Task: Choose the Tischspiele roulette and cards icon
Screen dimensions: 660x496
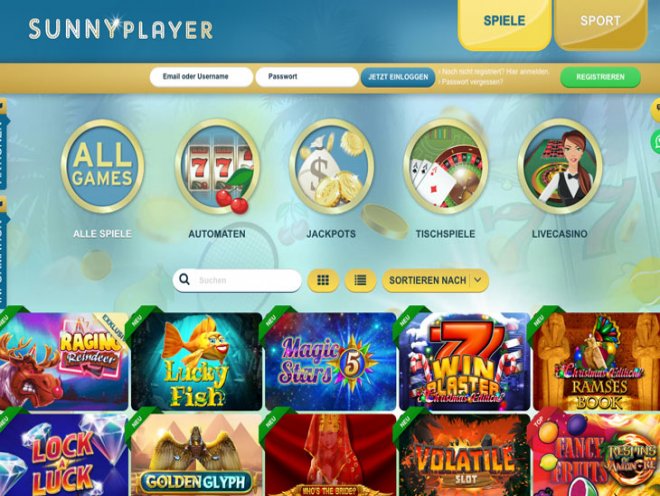Action: point(445,166)
